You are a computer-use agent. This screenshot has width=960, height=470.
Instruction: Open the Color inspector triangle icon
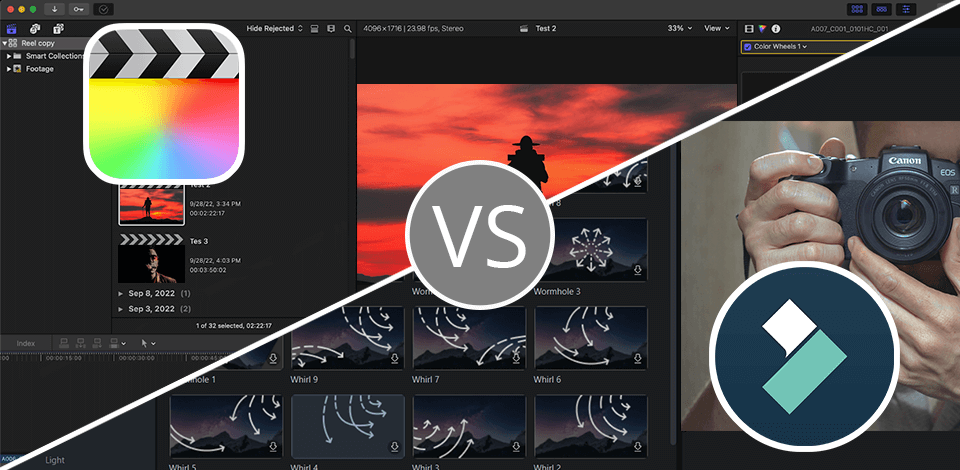(x=762, y=28)
